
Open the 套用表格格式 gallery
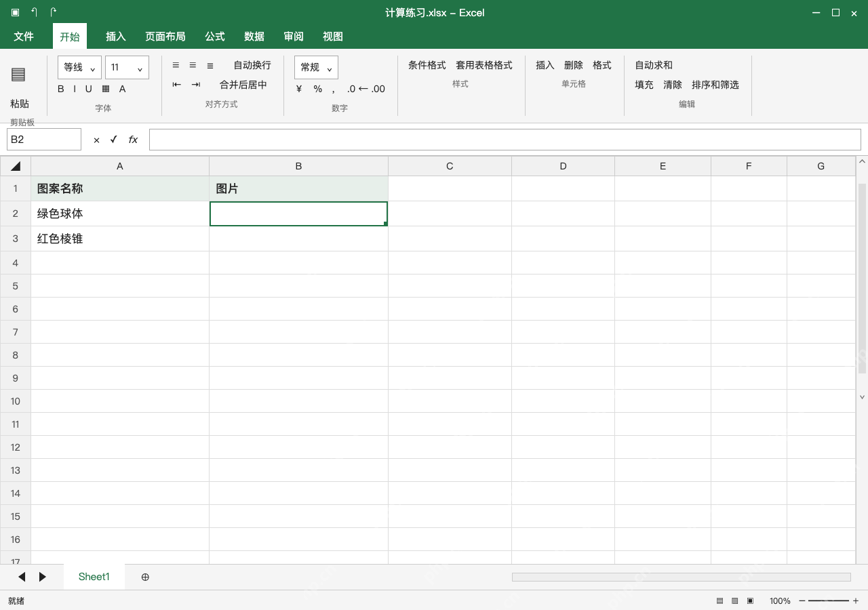click(x=484, y=65)
